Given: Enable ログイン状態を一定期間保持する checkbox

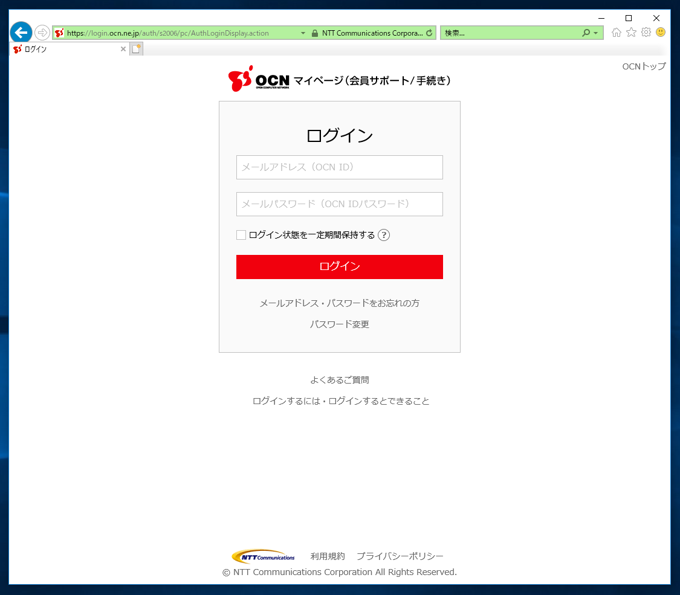Looking at the screenshot, I should click(241, 235).
